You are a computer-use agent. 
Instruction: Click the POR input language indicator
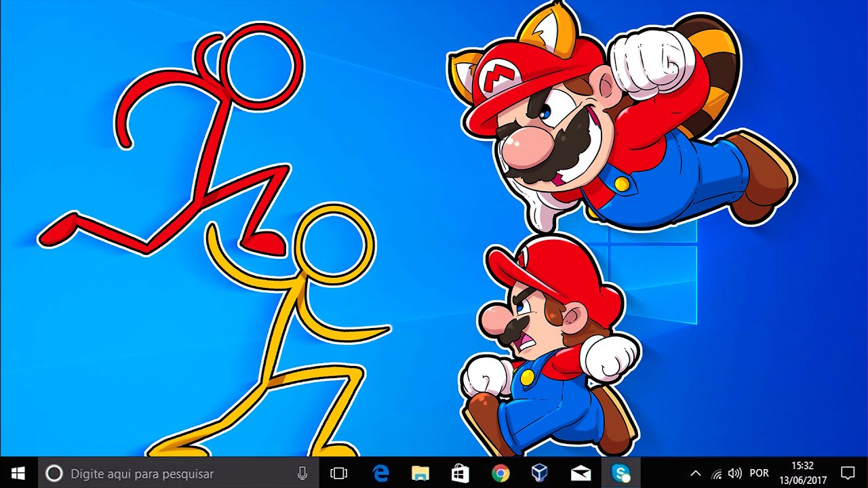click(759, 473)
